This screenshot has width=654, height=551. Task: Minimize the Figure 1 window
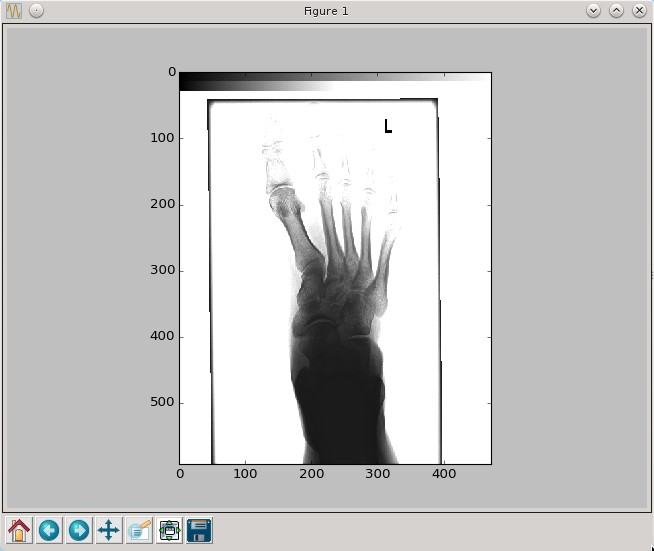click(593, 10)
